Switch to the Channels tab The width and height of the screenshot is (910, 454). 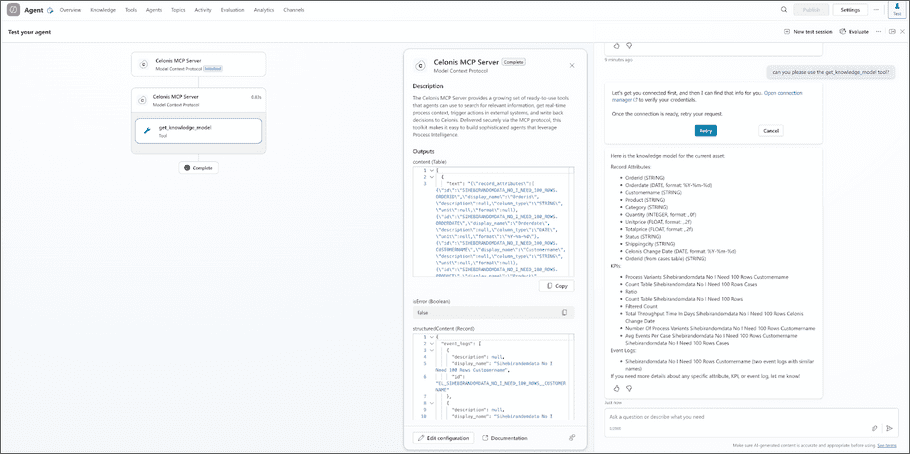click(294, 10)
